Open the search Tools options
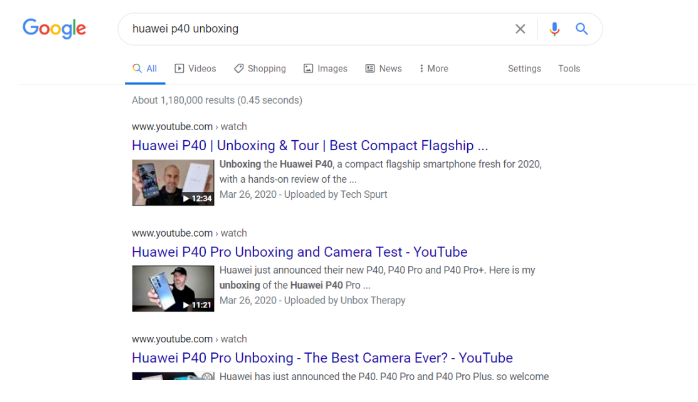698x402 pixels. pyautogui.click(x=569, y=69)
